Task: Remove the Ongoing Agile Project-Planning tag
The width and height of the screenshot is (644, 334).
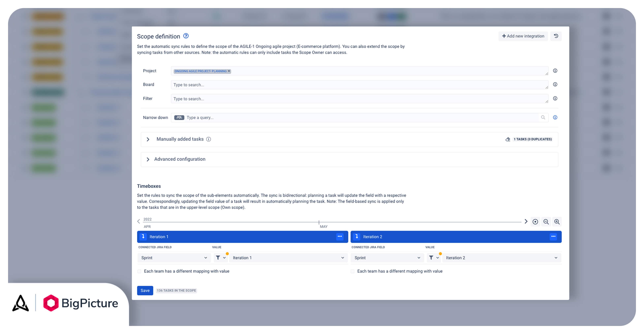Action: click(x=229, y=71)
